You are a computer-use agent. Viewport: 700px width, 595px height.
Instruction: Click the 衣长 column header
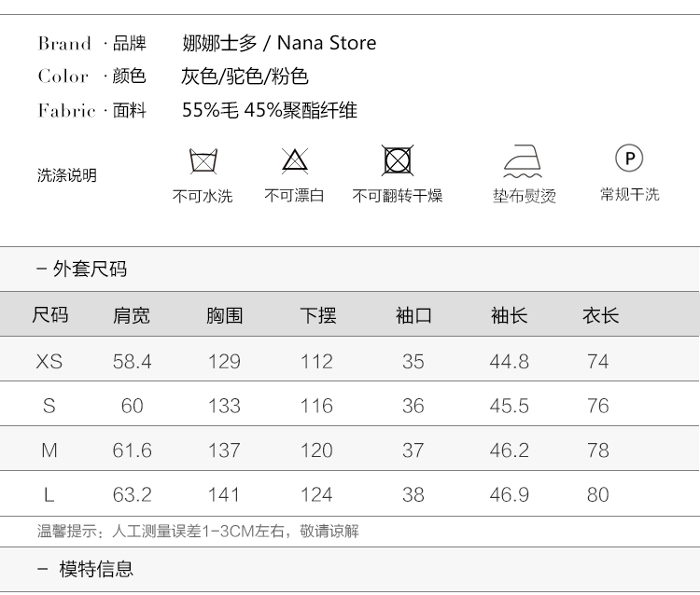click(599, 315)
